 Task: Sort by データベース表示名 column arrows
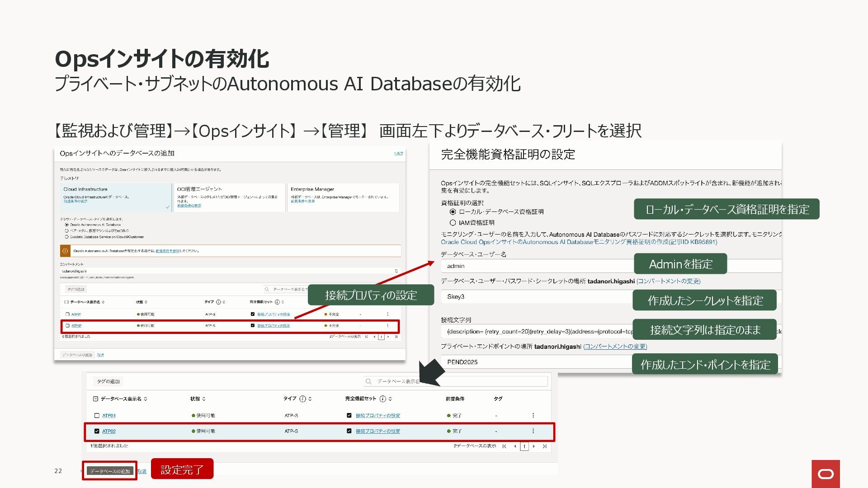click(x=146, y=399)
